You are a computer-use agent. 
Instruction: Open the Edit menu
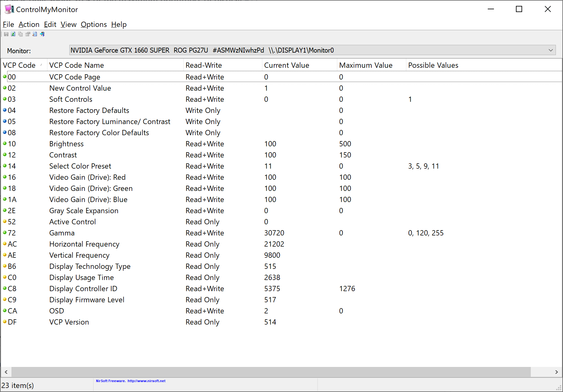[x=50, y=24]
